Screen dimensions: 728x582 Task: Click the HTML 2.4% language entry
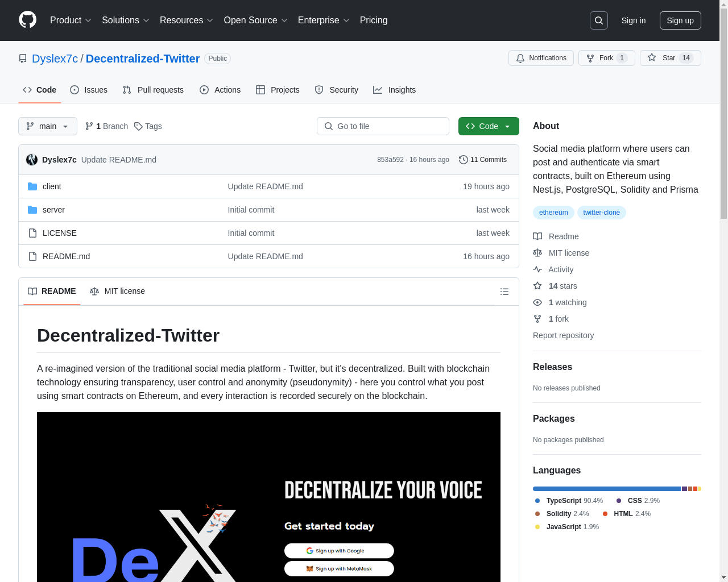coord(626,514)
